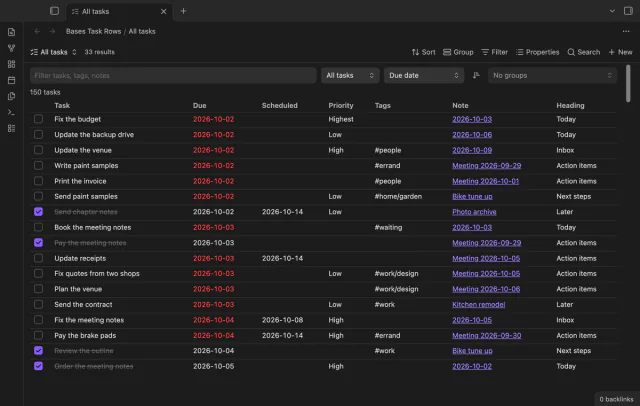
Task: Toggle the right sidebar icon
Action: [628, 11]
